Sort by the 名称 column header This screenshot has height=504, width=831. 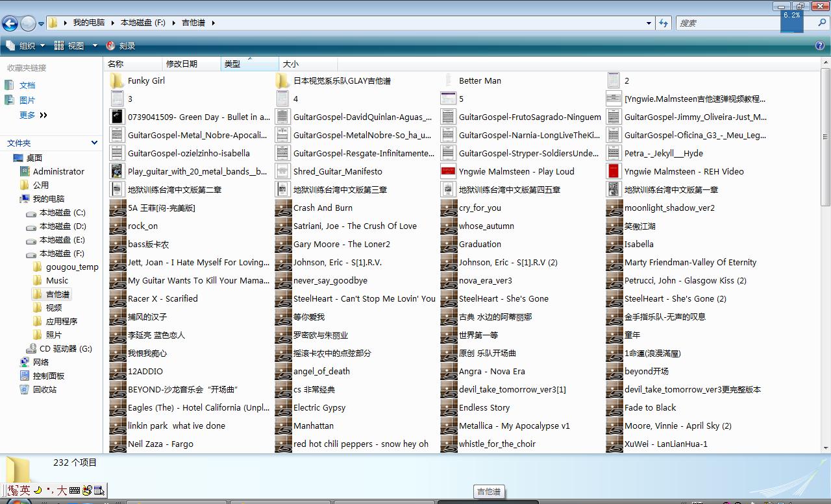pyautogui.click(x=133, y=64)
